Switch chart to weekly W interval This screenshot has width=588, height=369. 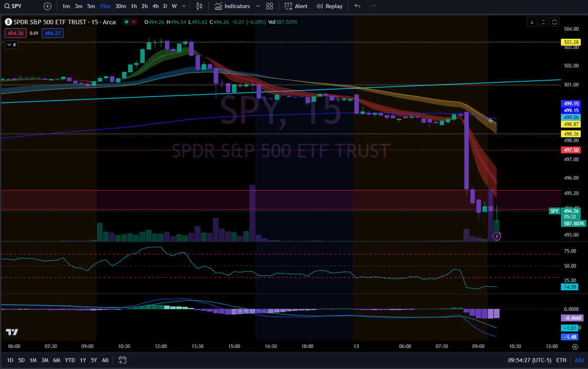click(x=174, y=6)
